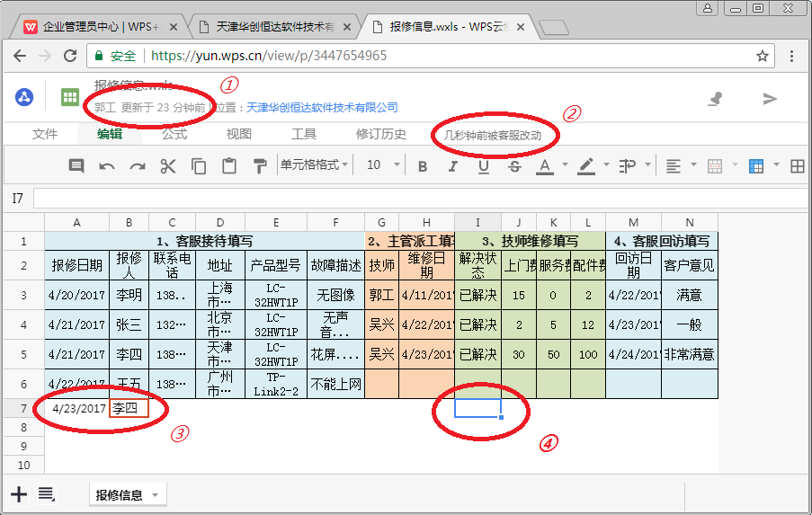
Task: Apply font color with A icon
Action: click(x=544, y=166)
